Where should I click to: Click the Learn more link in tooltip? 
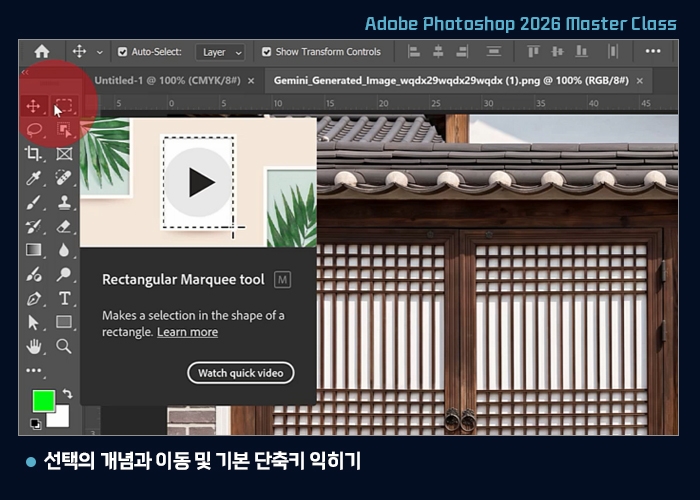[188, 332]
